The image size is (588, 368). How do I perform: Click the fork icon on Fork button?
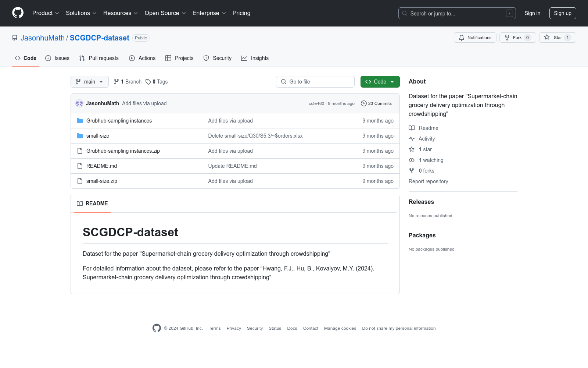pyautogui.click(x=507, y=38)
